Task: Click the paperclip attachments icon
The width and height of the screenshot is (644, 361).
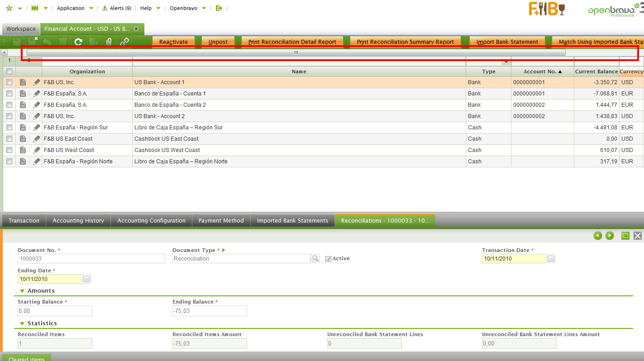Action: 109,42
